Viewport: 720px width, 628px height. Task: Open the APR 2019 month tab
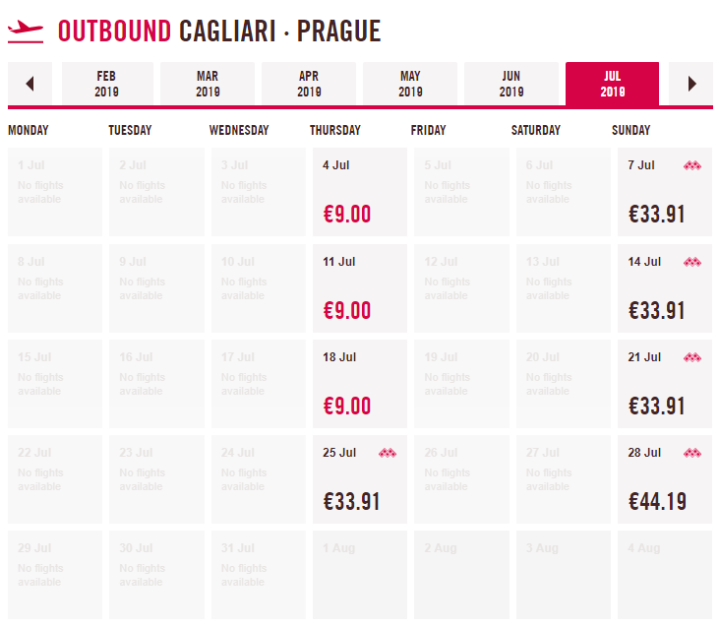pyautogui.click(x=309, y=84)
